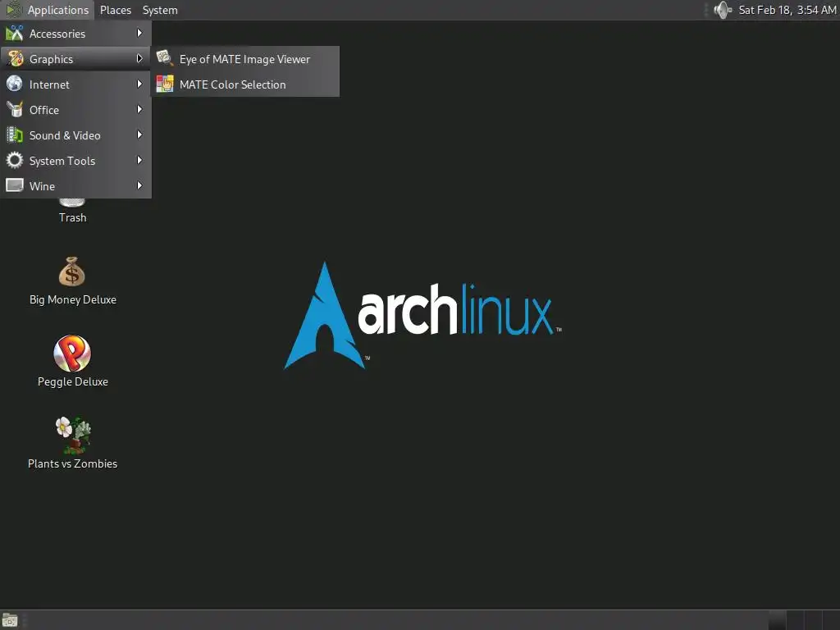Click the Accessories scissors icon
This screenshot has width=840, height=630.
tap(15, 33)
